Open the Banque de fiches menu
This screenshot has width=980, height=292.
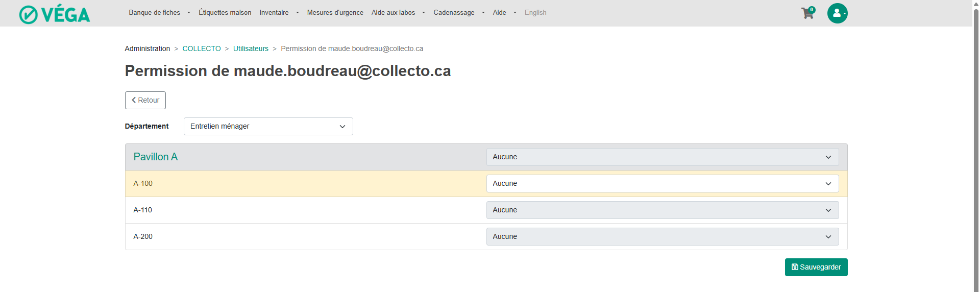(x=159, y=13)
